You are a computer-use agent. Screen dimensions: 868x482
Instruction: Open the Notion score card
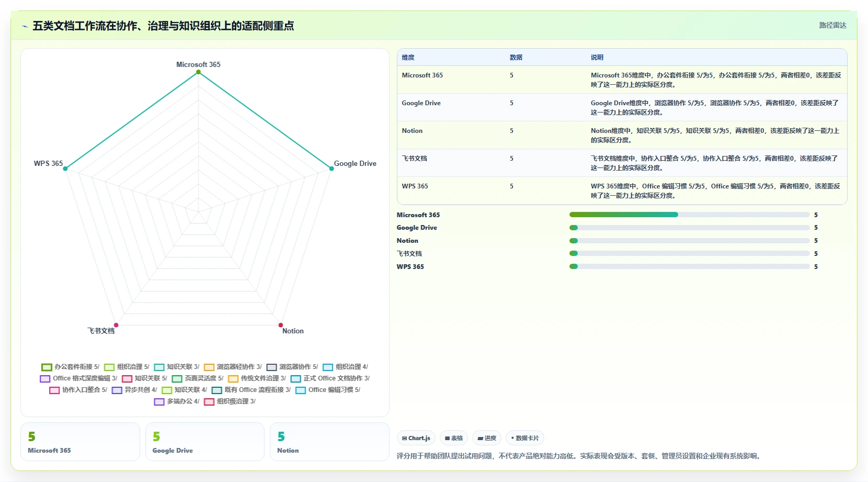click(329, 442)
